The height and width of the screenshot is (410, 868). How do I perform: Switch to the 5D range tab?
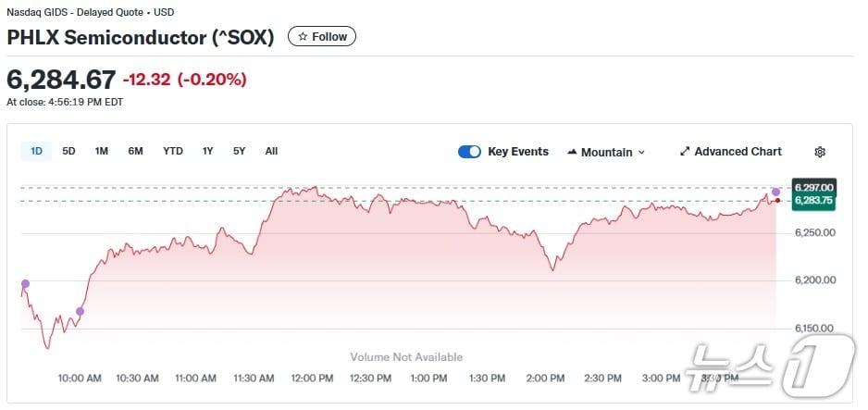pos(68,151)
